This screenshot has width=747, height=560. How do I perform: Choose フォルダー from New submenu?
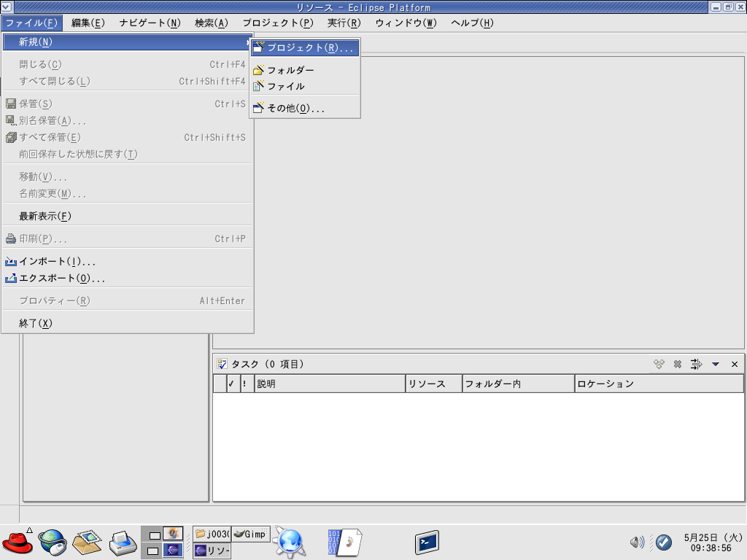pos(305,70)
